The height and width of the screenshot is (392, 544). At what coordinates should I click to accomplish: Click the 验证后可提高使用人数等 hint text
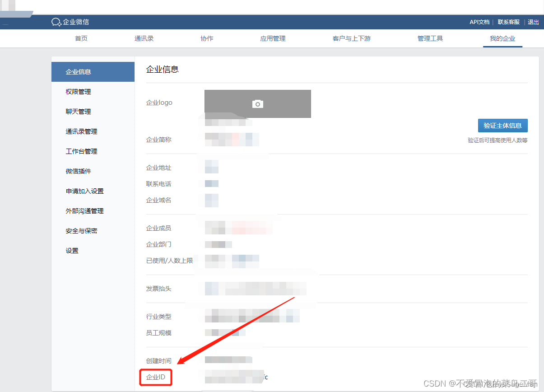[x=498, y=140]
